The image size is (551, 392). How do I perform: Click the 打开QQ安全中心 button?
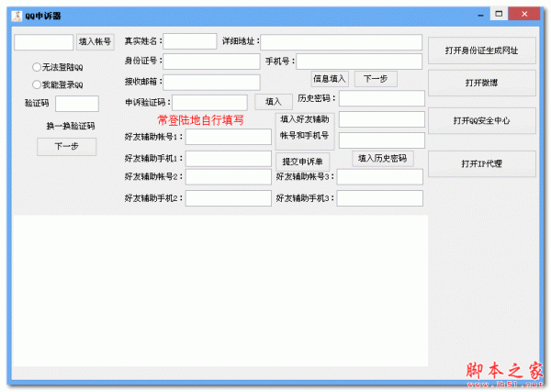(482, 121)
